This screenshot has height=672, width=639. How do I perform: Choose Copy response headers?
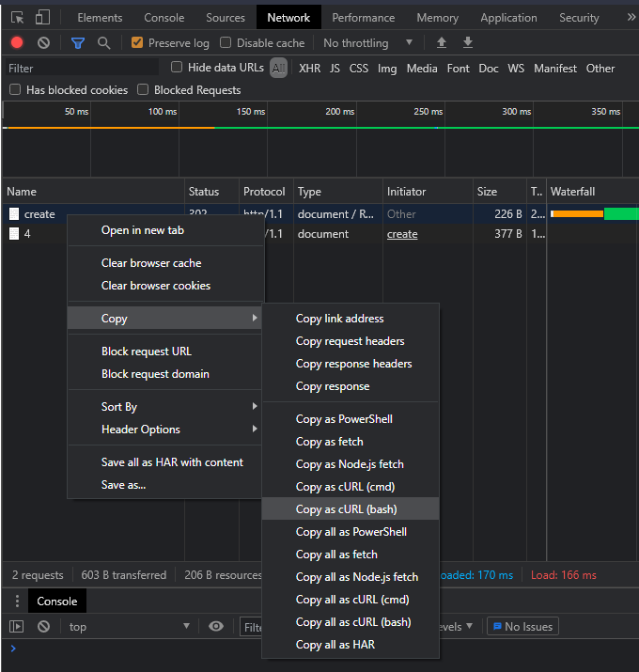351,364
